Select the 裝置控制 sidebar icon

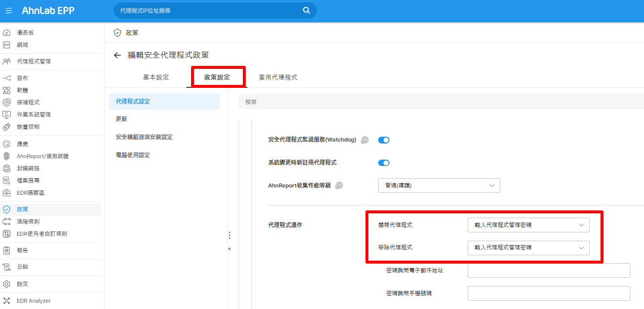(x=7, y=127)
